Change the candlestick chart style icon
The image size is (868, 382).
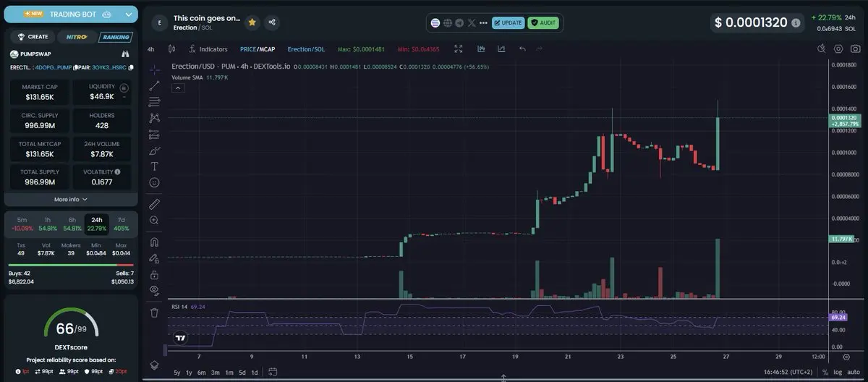171,49
